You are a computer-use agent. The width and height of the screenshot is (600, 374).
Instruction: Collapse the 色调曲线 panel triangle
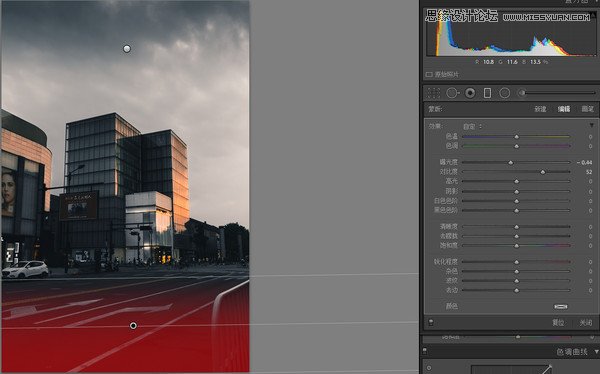[596, 351]
